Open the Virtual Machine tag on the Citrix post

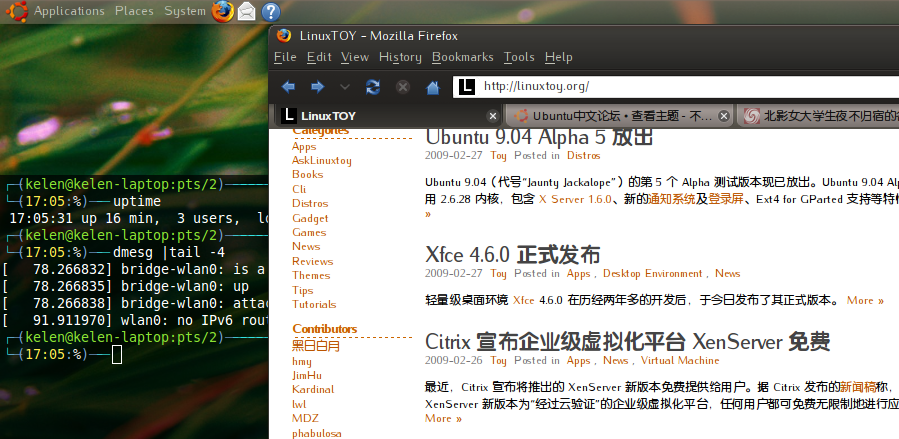(680, 361)
